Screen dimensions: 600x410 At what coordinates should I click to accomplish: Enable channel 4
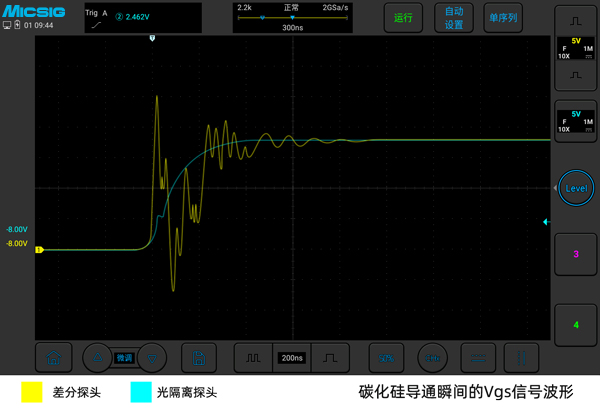click(575, 325)
